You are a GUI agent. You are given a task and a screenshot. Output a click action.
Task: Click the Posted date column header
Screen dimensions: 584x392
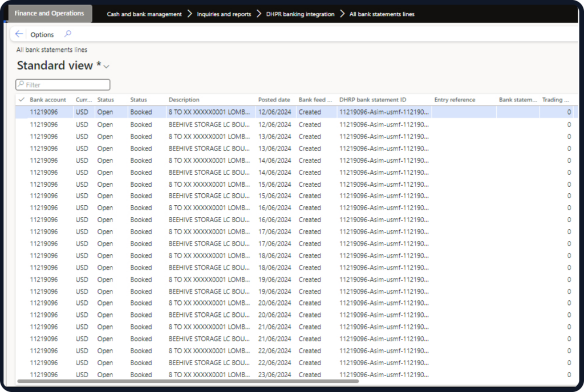(x=274, y=100)
